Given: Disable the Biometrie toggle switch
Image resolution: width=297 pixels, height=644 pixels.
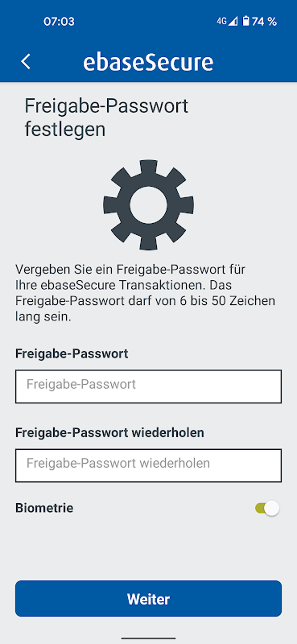Looking at the screenshot, I should coord(267,508).
